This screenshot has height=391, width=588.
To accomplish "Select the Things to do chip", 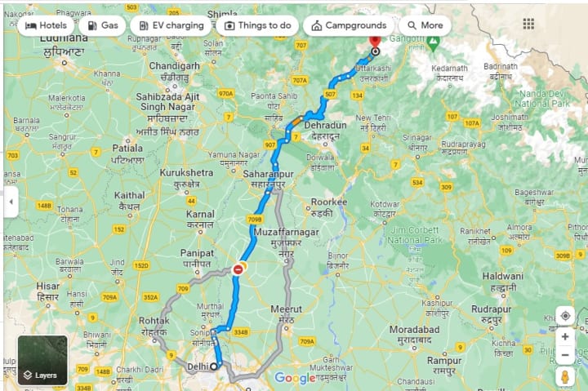I will [x=257, y=25].
